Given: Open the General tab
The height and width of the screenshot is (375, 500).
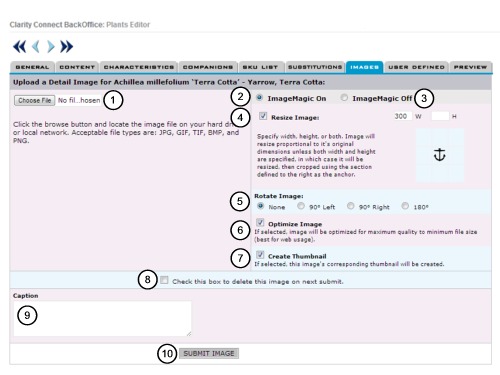Looking at the screenshot, I should pyautogui.click(x=32, y=67).
